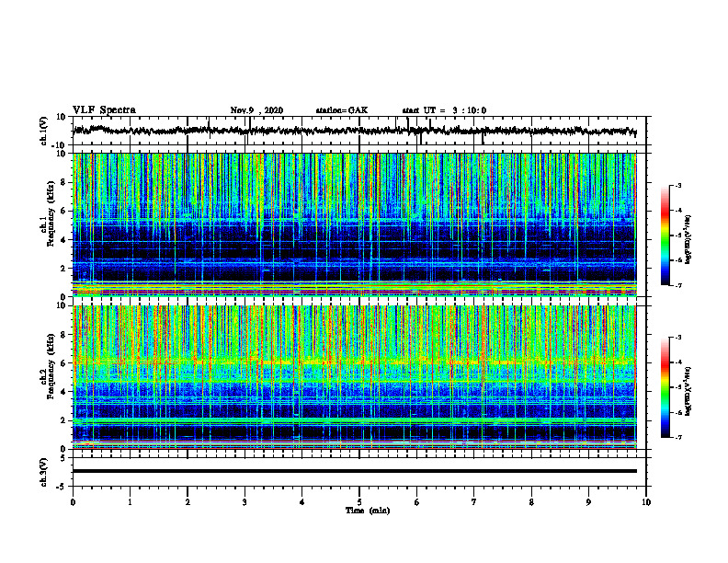
Task: Click time axis tick label "9"
Action: [588, 502]
